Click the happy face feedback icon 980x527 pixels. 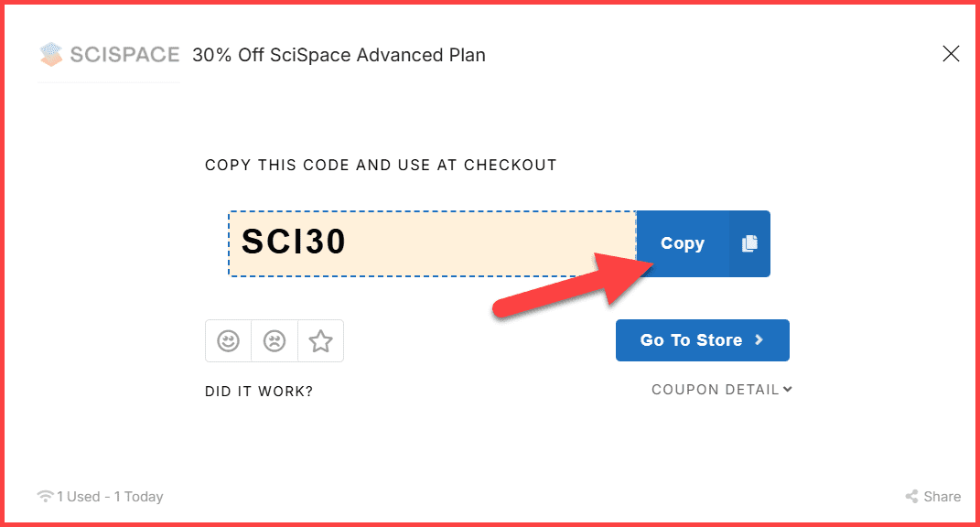coord(228,340)
